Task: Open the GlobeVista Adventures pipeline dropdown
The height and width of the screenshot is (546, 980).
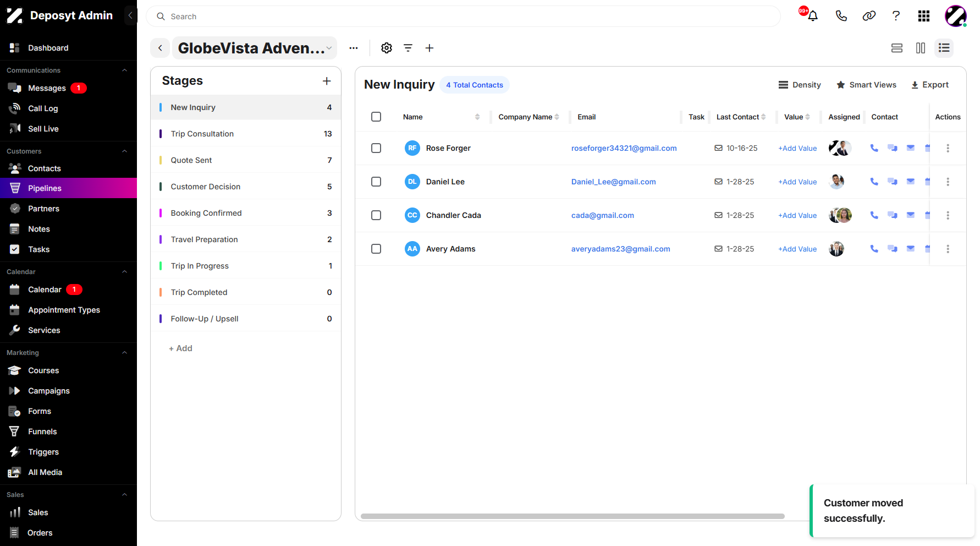Action: [x=255, y=48]
